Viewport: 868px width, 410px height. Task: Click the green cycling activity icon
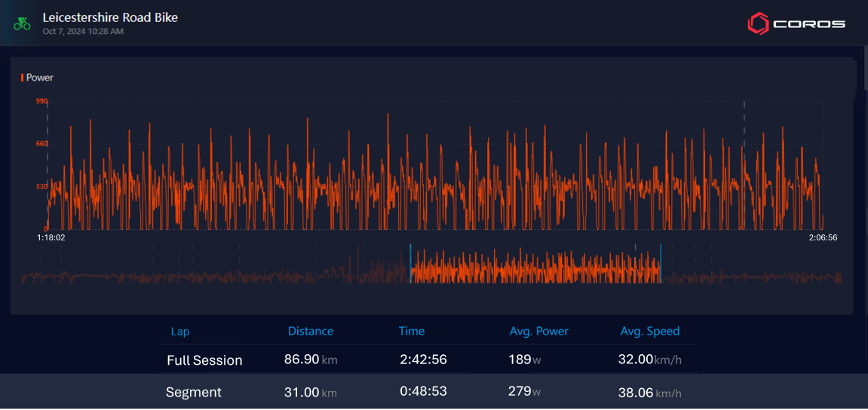click(22, 23)
